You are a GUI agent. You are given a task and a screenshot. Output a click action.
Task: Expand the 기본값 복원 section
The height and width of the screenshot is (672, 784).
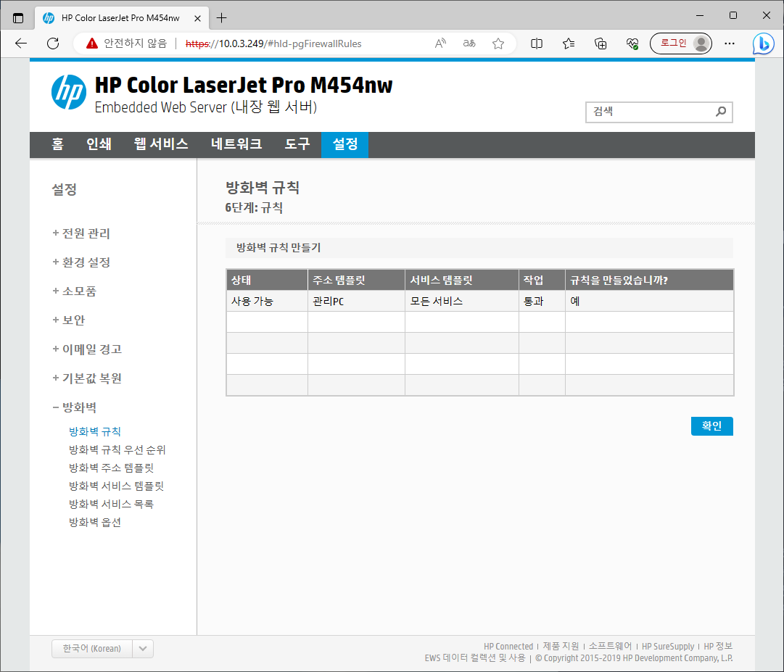[87, 378]
